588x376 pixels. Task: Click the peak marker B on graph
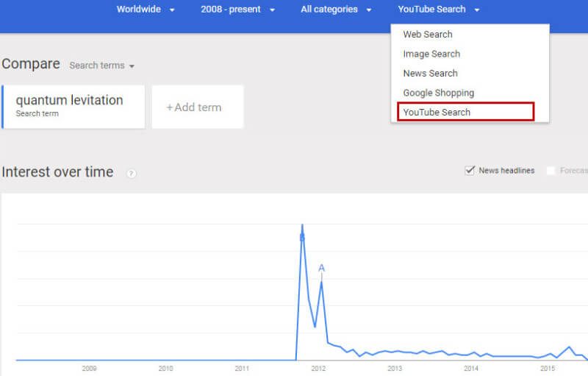[302, 238]
